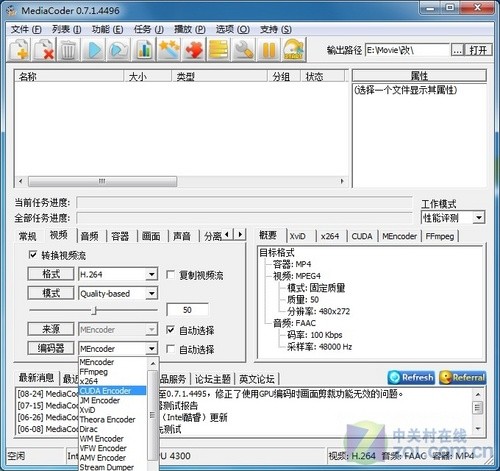The image size is (500, 471).
Task: Choose x264 from the encoder list
Action: (113, 381)
